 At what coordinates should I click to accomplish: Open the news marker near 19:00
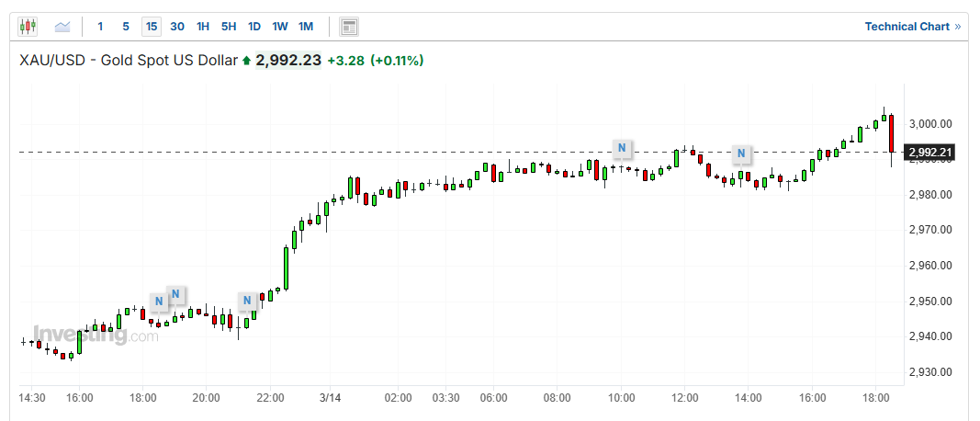(175, 293)
